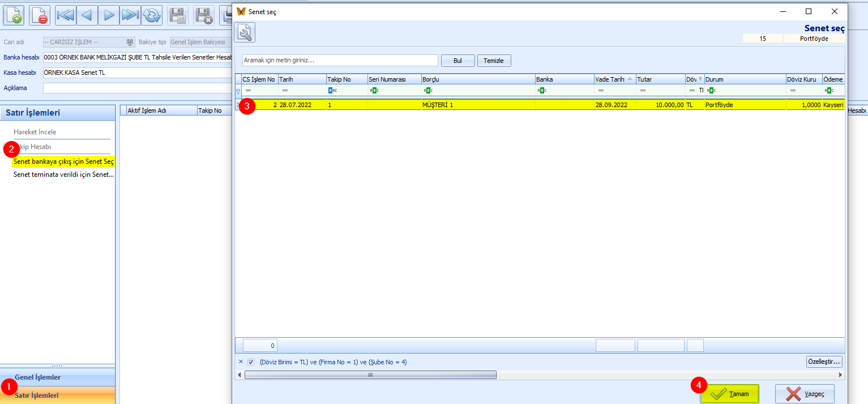Jump to the last record arrow

point(130,15)
